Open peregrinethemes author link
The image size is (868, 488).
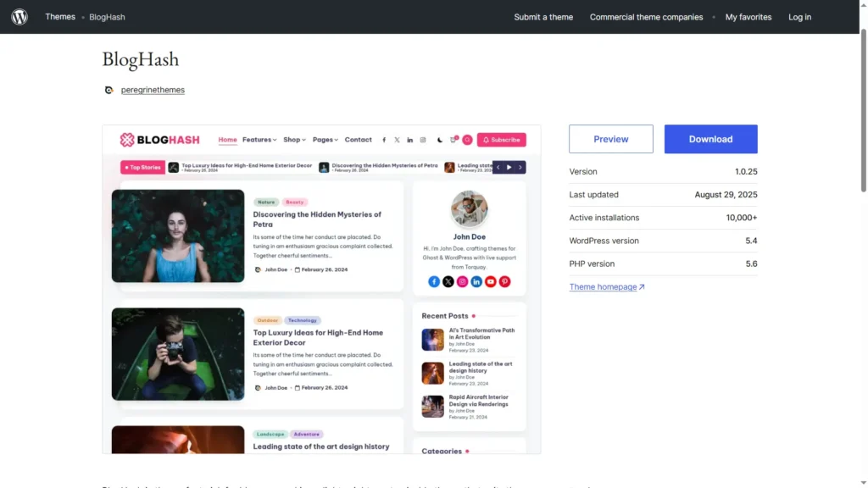(x=153, y=90)
